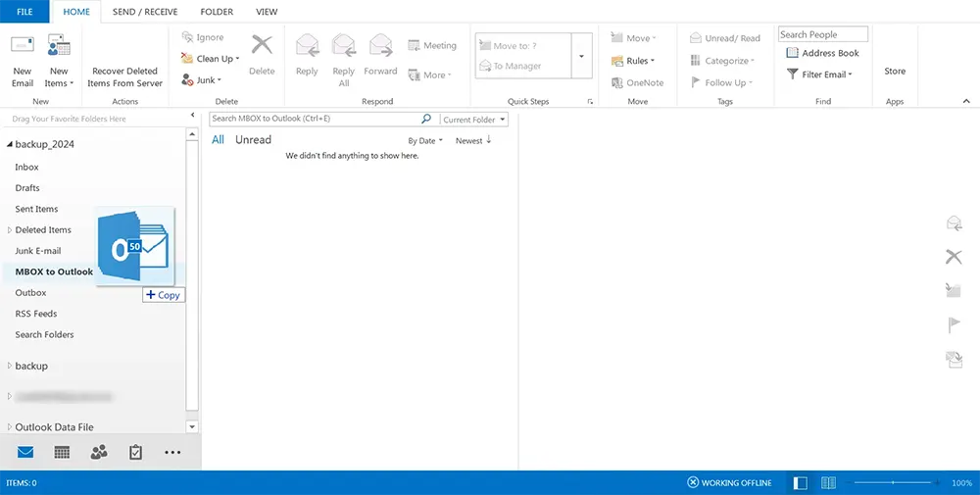Viewport: 980px width, 495px height.
Task: Click the Reply icon in ribbon
Action: pyautogui.click(x=307, y=46)
